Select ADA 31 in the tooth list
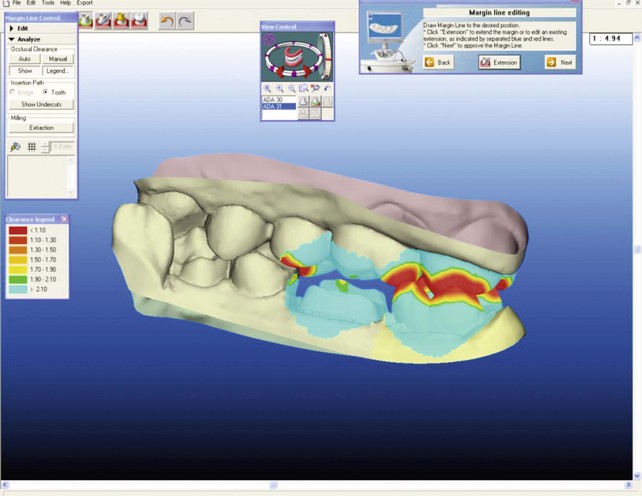 coord(274,107)
